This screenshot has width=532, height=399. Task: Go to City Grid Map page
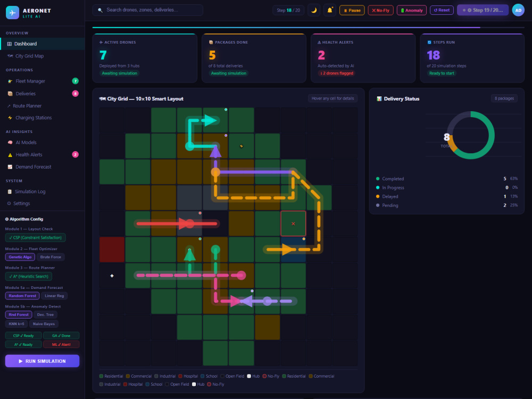tap(43, 56)
